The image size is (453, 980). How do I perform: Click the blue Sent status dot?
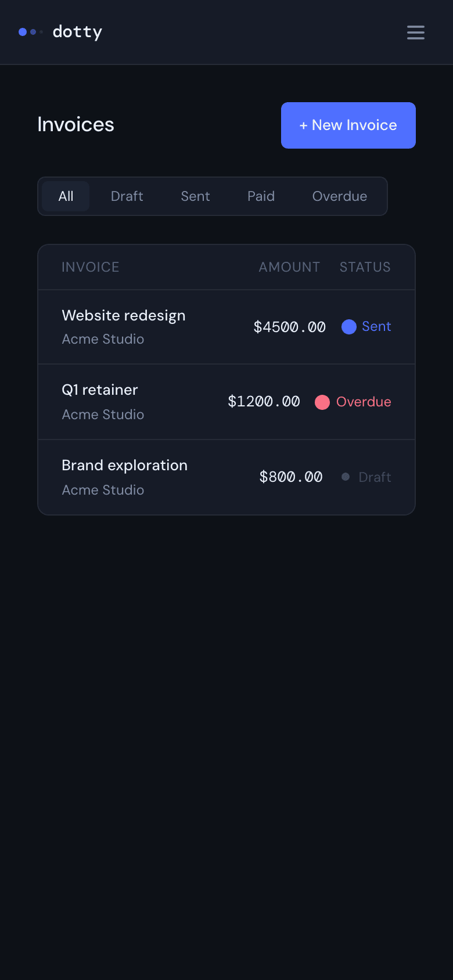click(348, 327)
